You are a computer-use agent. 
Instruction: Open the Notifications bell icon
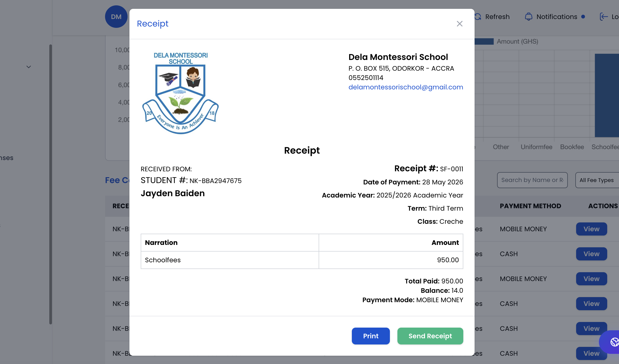coord(528,17)
